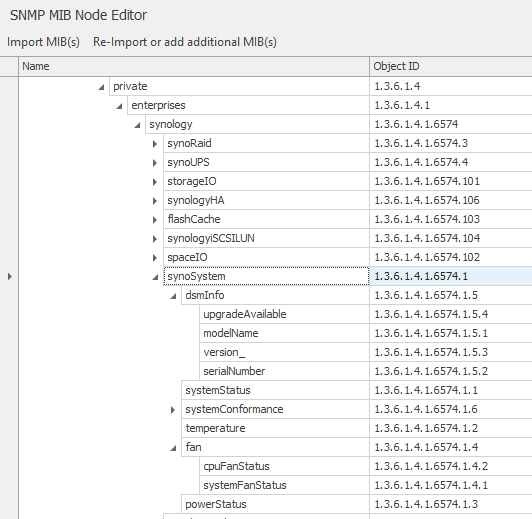The image size is (532, 519).
Task: Click Object ID 1.3.6.1.4.1.6574.102 cell
Action: click(451, 257)
